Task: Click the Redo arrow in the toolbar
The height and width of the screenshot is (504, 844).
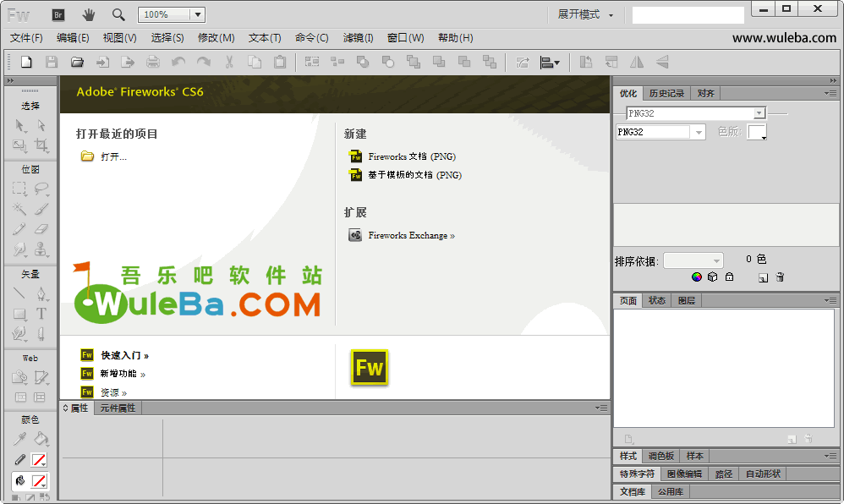Action: [204, 62]
